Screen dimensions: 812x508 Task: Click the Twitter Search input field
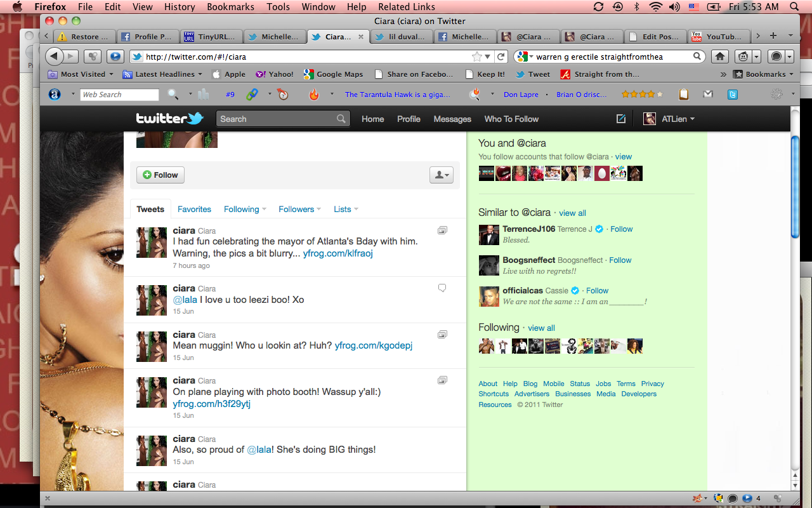pos(277,119)
